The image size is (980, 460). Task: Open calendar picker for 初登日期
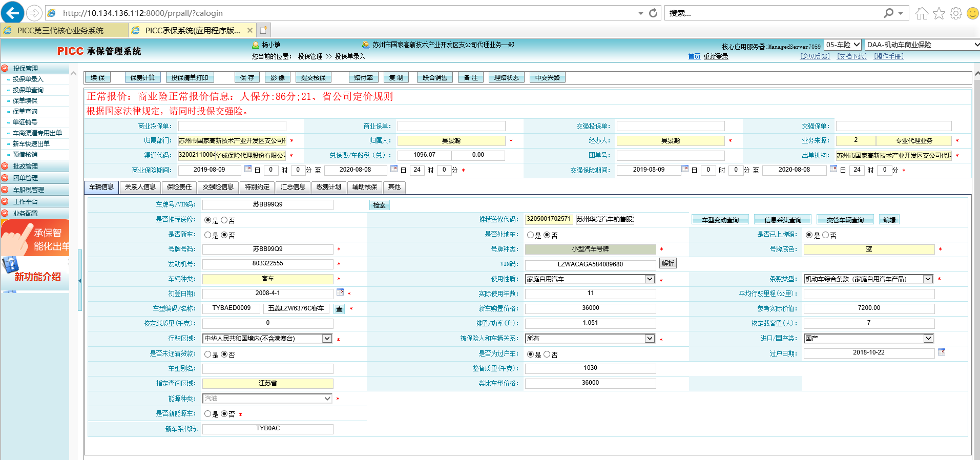[x=340, y=292]
